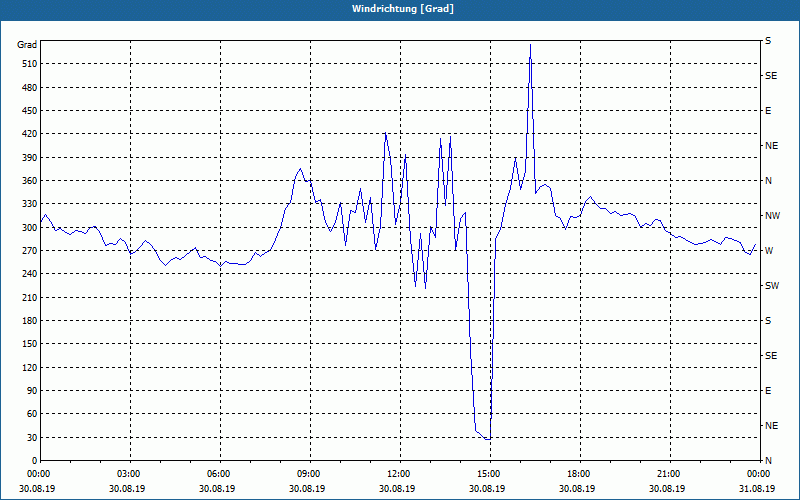Viewport: 800px width, 500px height.
Task: Select the SW compass label
Action: tap(772, 286)
